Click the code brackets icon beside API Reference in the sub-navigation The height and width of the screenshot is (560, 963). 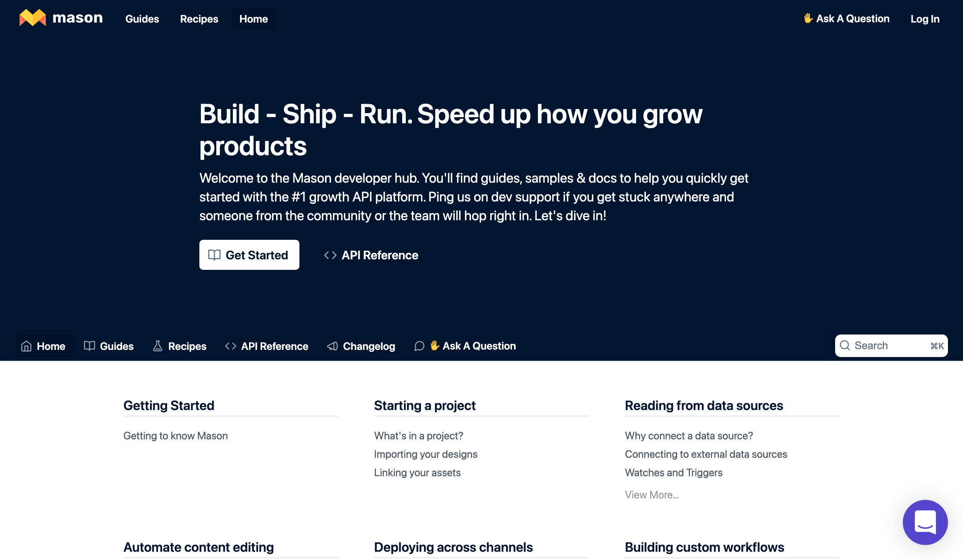(231, 346)
